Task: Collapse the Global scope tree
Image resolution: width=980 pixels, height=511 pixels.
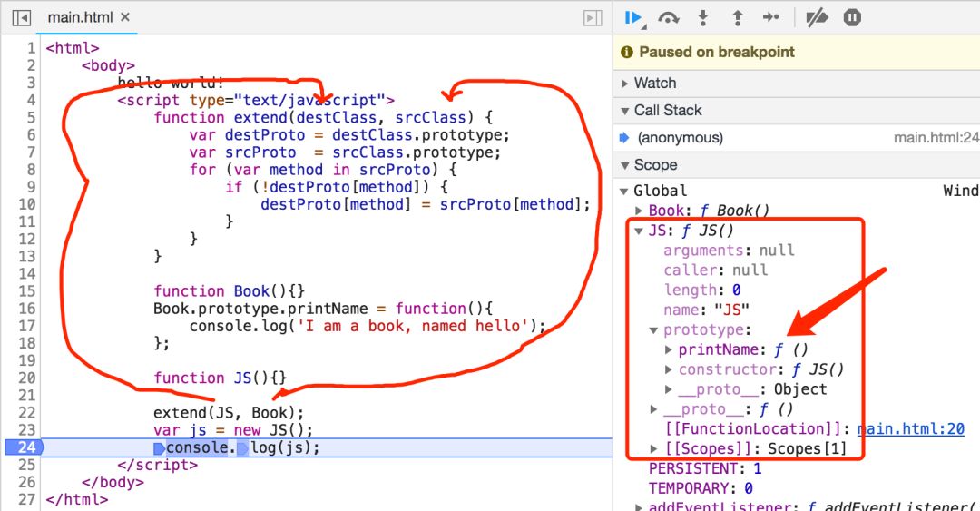Action: click(x=623, y=191)
